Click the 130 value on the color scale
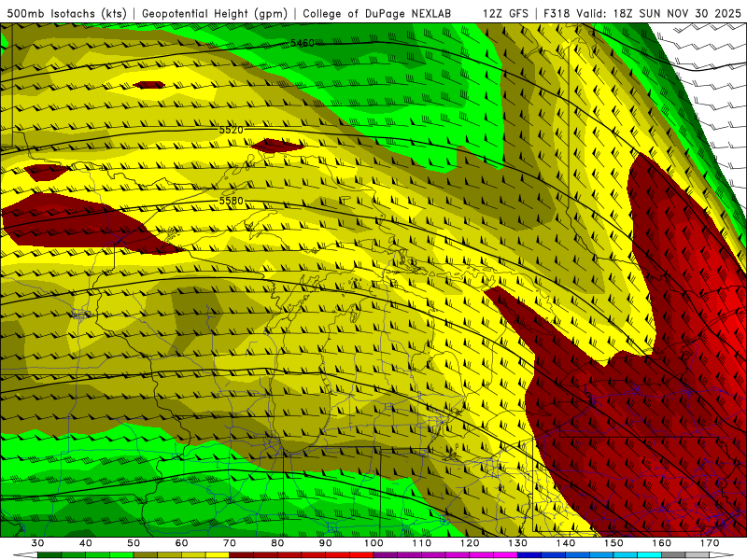Screen dimensions: 747x560 [x=518, y=543]
